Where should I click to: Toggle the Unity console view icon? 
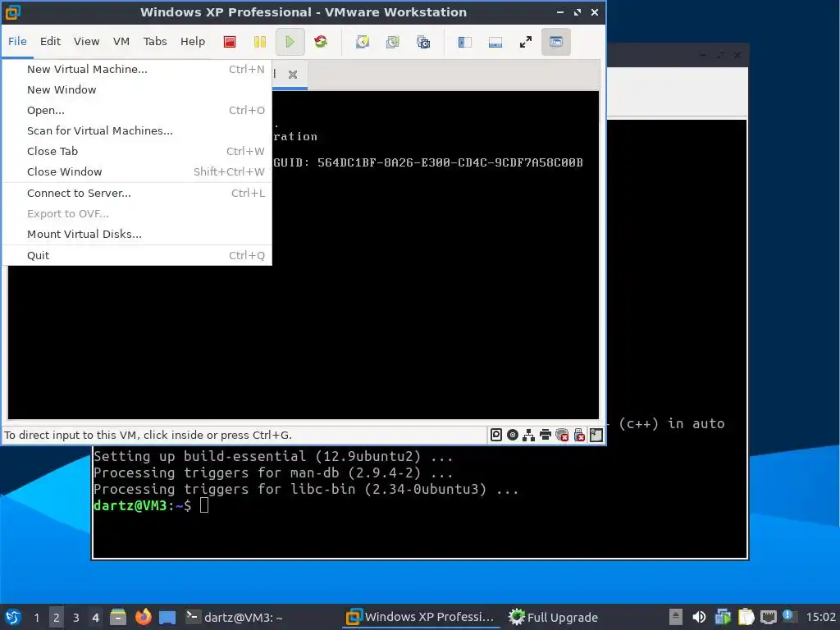pos(556,42)
